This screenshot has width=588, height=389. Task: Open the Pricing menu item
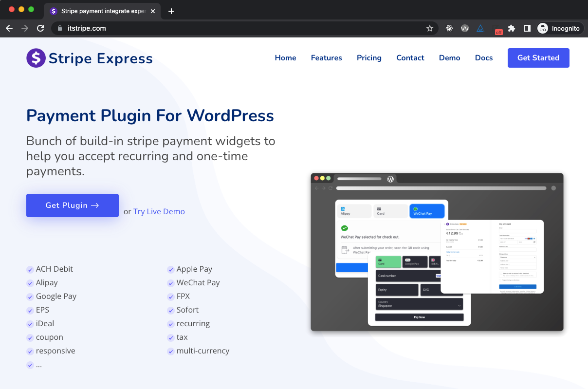point(369,58)
